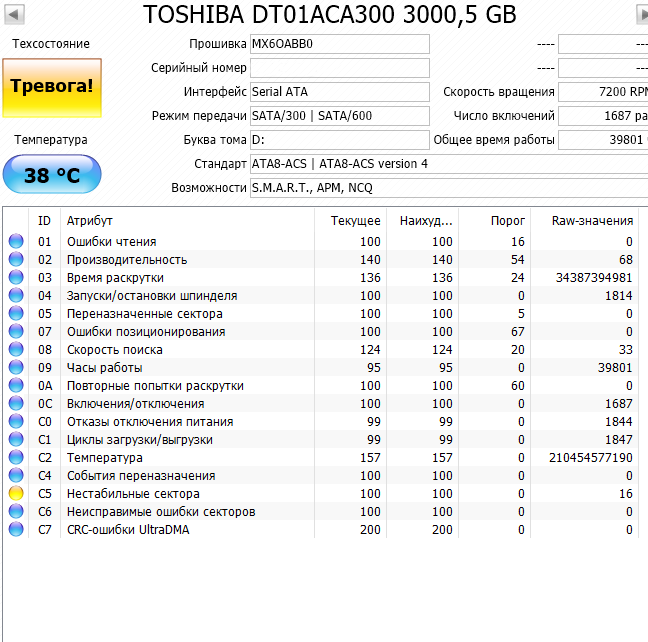Click status icon of Включения/отключения row

[16, 403]
